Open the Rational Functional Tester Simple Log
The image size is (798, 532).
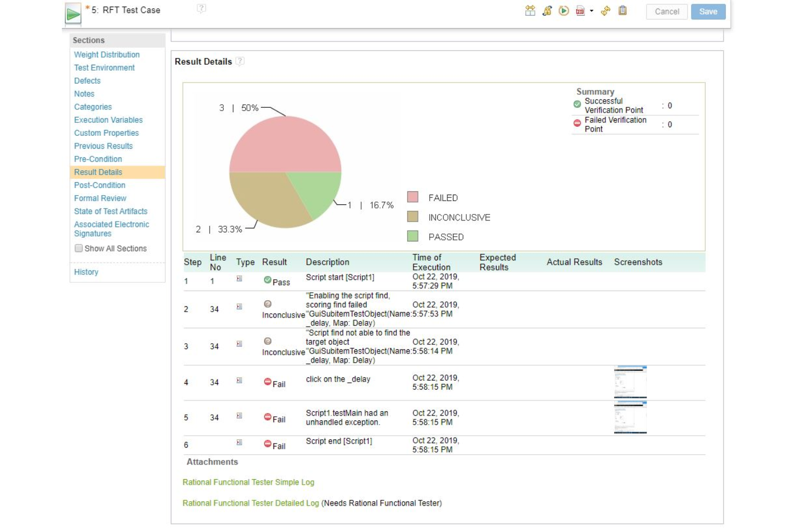[x=248, y=482]
